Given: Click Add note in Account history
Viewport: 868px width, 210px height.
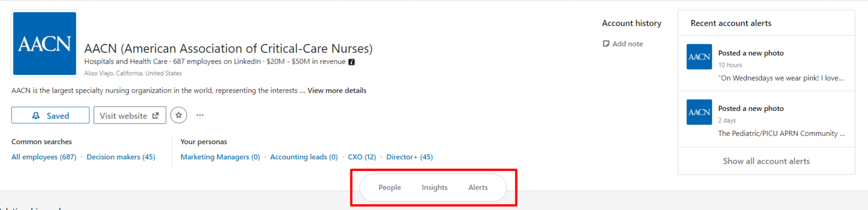Looking at the screenshot, I should [x=623, y=44].
